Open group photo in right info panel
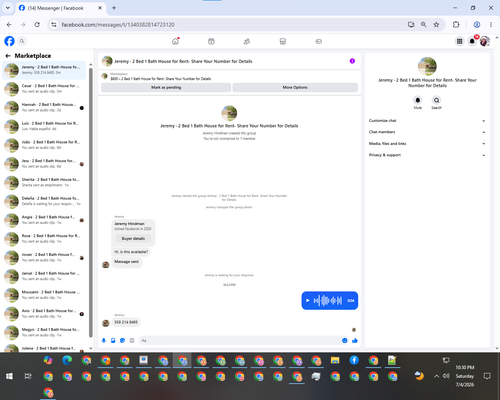500x400 pixels. pos(427,66)
